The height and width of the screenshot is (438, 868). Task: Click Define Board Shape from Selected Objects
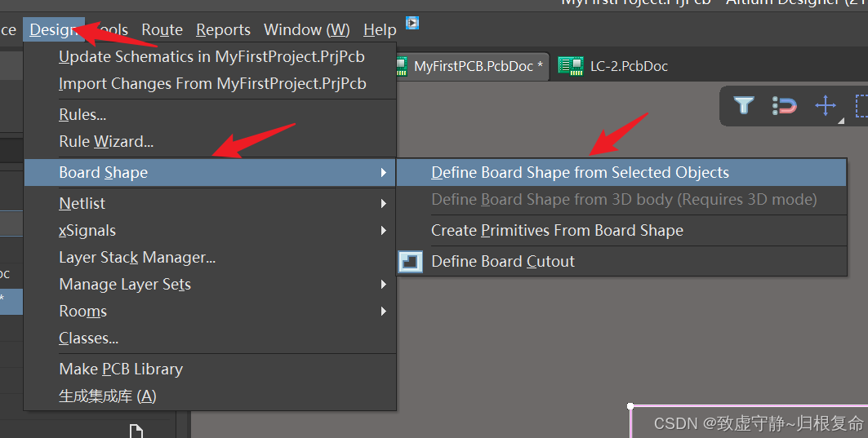point(621,173)
